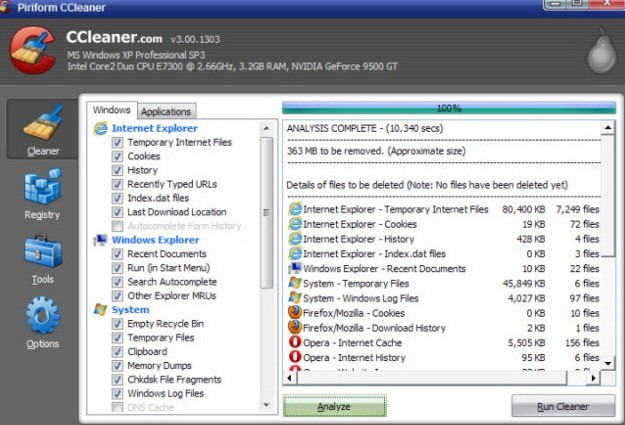Click 'ANALYSIS COMPLETE' status line

(x=365, y=128)
